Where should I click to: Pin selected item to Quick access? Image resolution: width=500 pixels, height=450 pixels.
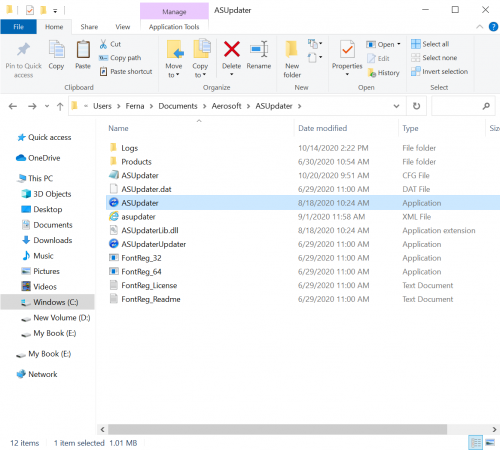pyautogui.click(x=23, y=59)
